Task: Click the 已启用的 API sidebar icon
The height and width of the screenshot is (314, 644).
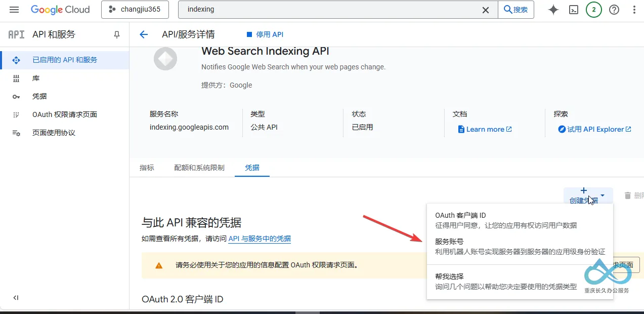Action: click(16, 60)
